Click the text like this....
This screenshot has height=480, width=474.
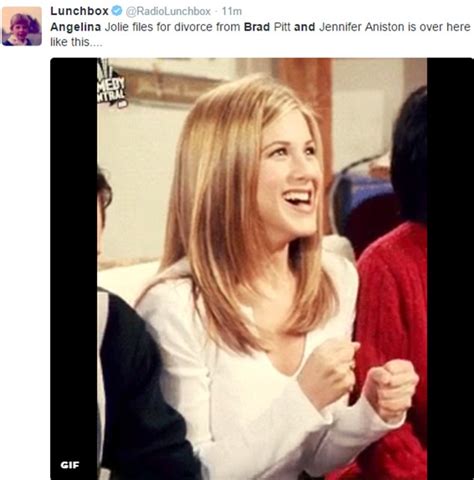click(x=76, y=42)
